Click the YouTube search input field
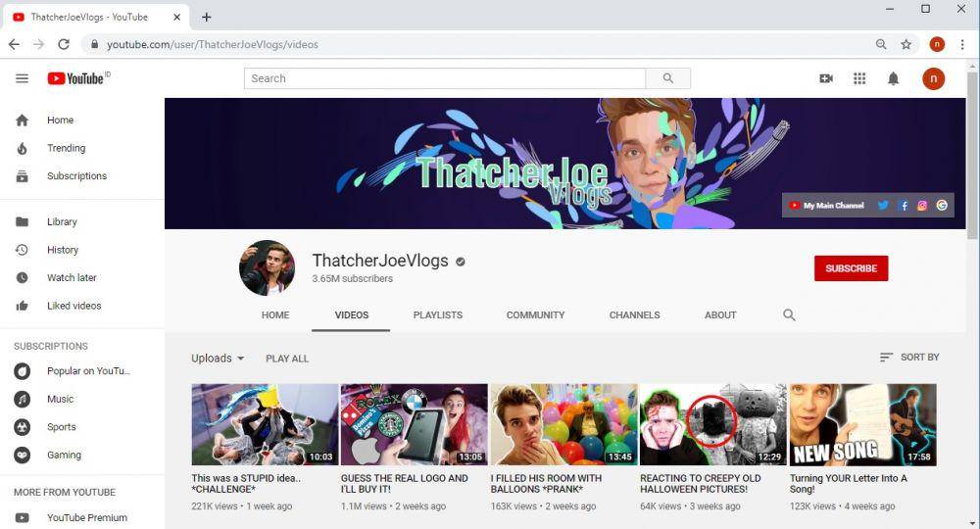Screen dimensions: 980x529 pyautogui.click(x=444, y=78)
